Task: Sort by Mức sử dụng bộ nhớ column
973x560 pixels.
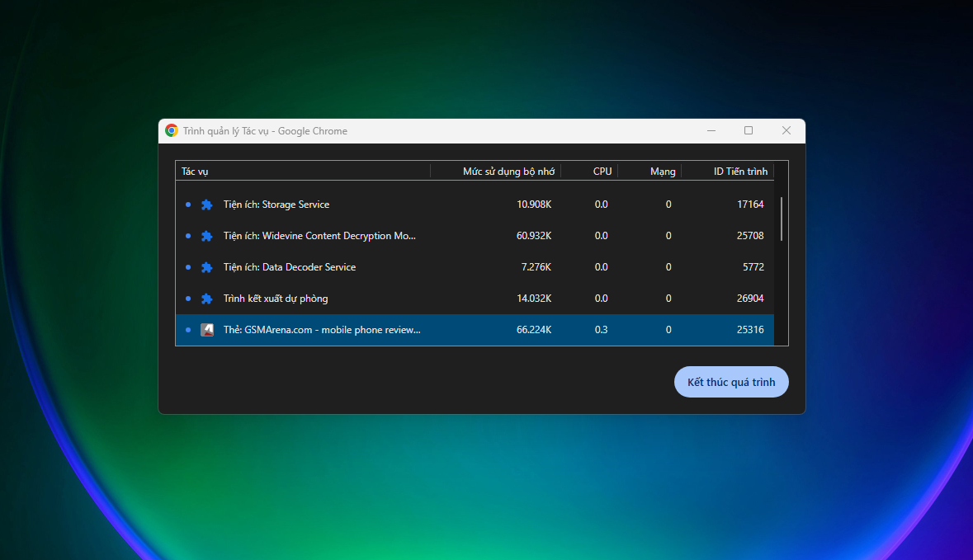Action: tap(496, 172)
